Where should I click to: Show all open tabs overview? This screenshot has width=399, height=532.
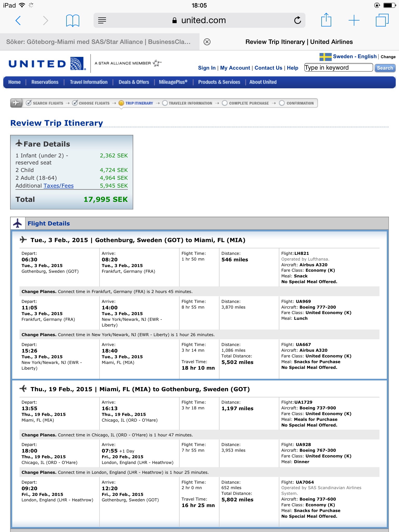(382, 20)
